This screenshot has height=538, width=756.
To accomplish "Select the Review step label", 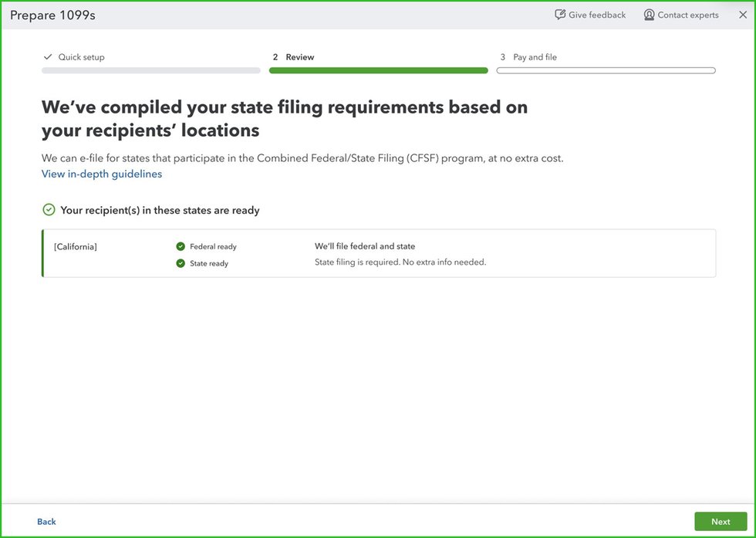I will click(299, 57).
